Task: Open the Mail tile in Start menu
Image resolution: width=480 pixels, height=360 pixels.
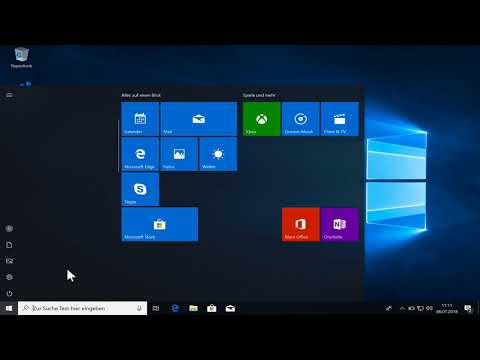Action: click(x=199, y=119)
